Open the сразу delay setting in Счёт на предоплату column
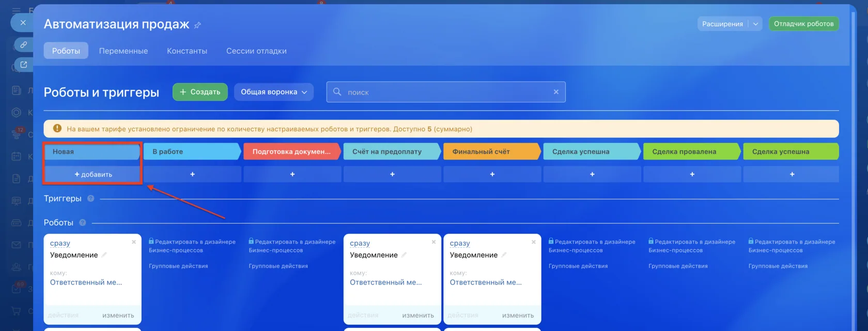The height and width of the screenshot is (331, 868). click(360, 243)
